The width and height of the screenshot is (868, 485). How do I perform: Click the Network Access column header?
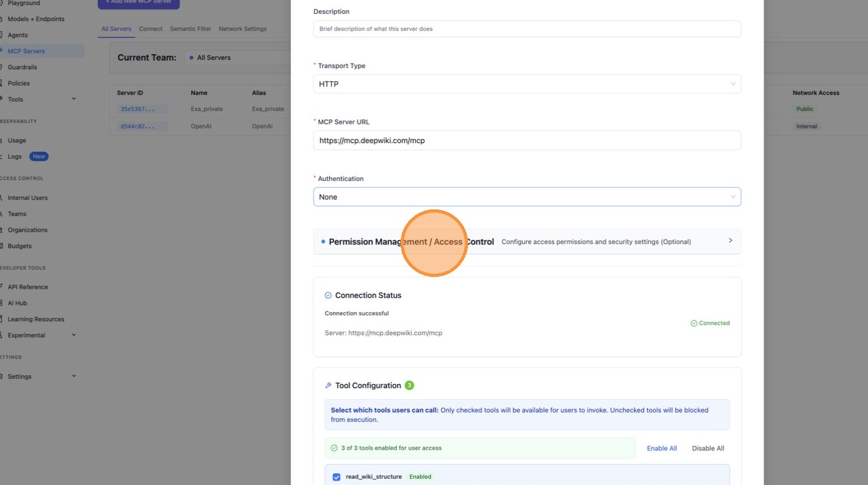[816, 93]
